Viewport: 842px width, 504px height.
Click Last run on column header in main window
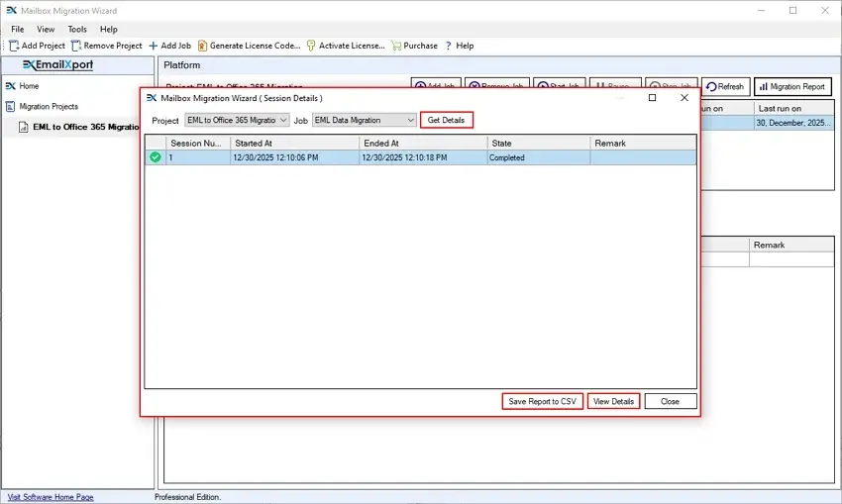click(793, 108)
